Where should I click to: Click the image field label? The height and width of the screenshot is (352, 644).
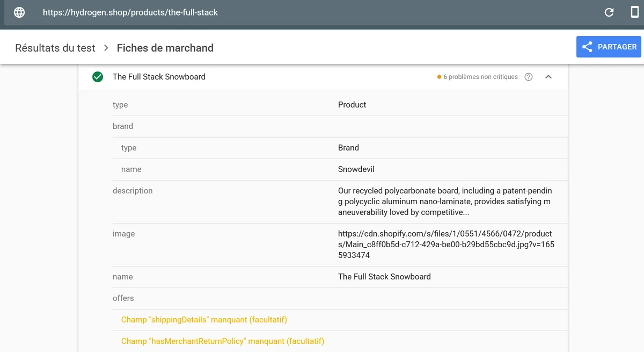pos(124,234)
